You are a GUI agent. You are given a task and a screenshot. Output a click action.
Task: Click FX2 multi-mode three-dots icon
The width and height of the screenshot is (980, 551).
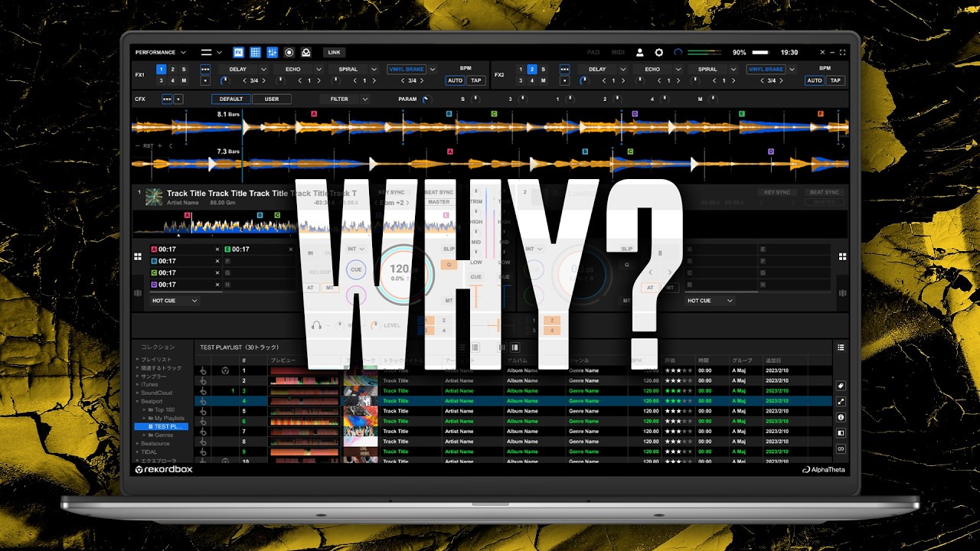pyautogui.click(x=564, y=69)
